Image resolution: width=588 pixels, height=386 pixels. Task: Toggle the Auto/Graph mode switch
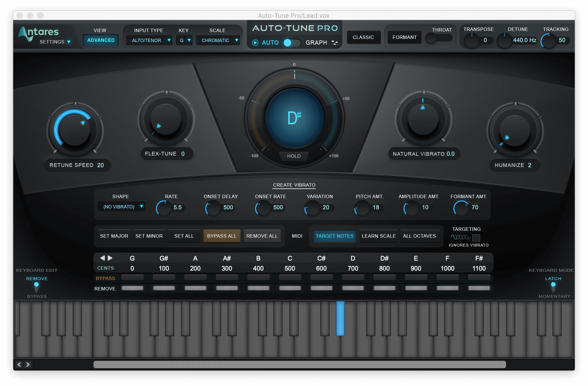tap(292, 43)
